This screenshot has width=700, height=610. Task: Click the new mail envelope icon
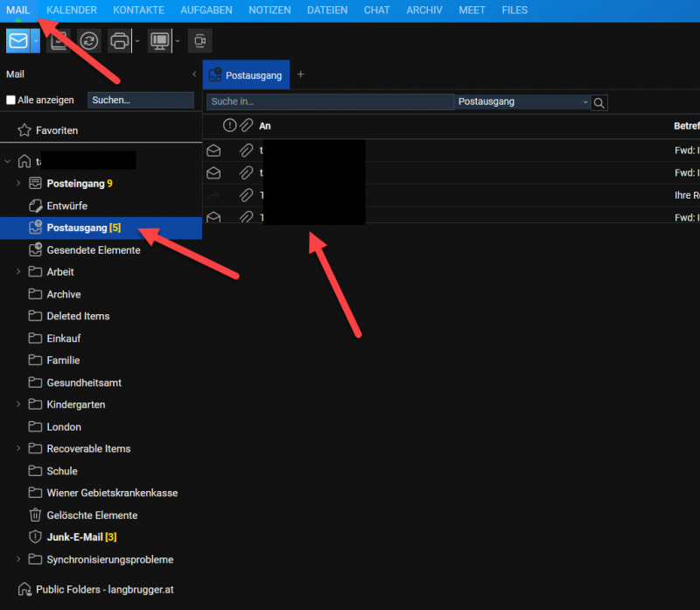pyautogui.click(x=17, y=41)
